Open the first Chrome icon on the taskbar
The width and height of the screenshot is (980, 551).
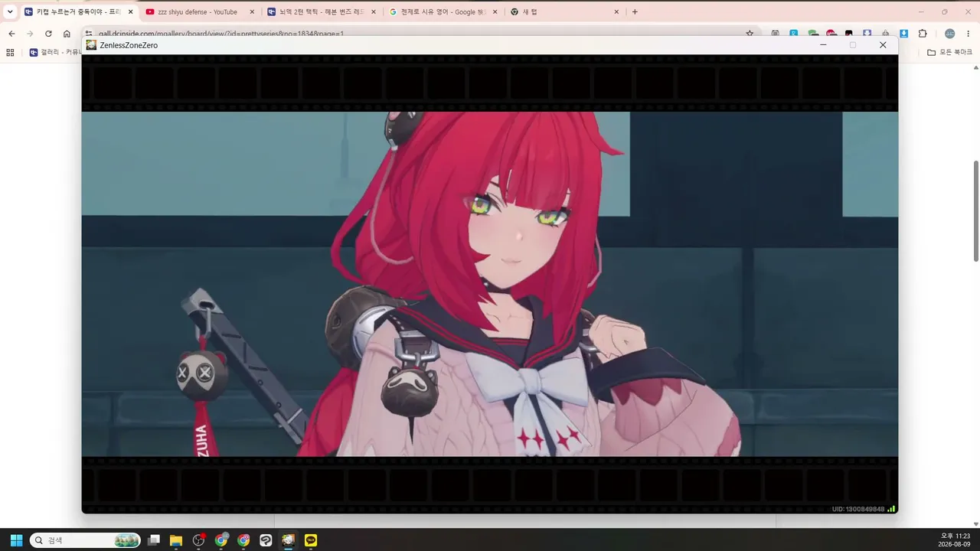pos(221,540)
